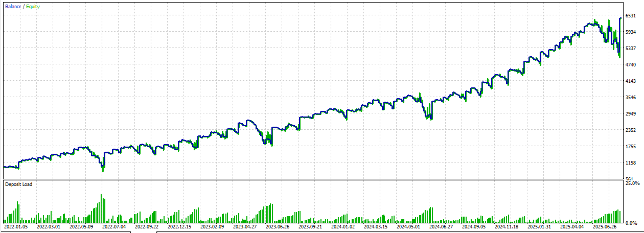Select the 4143 balance axis value
Image resolution: width=644 pixels, height=233 pixels.
point(630,81)
